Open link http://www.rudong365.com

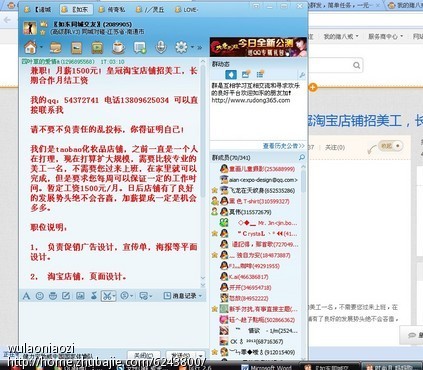[251, 100]
